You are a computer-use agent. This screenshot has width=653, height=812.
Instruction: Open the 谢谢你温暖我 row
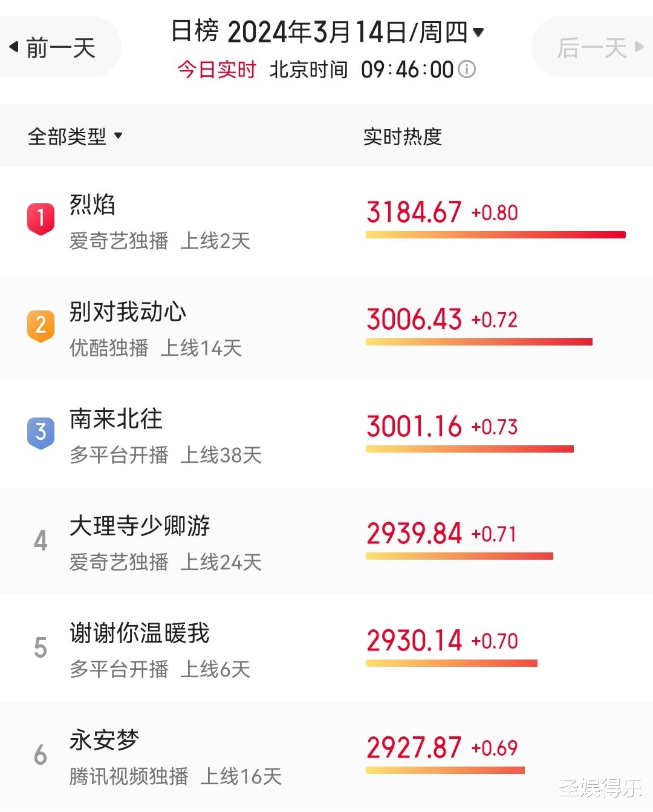click(326, 649)
